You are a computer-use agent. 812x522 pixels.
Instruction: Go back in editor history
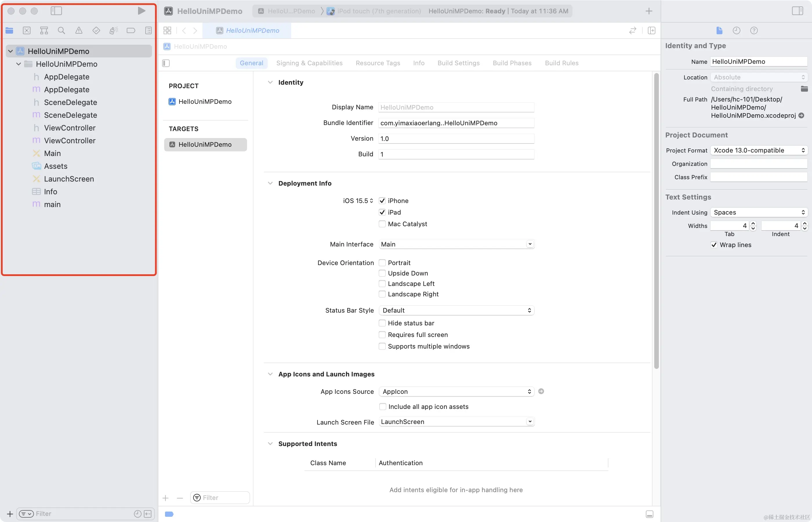[x=184, y=30]
